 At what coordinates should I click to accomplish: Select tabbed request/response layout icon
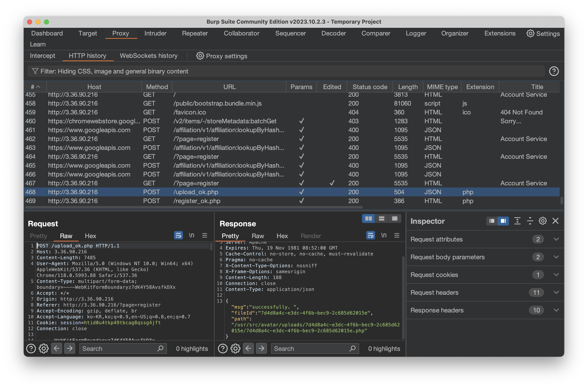point(395,218)
